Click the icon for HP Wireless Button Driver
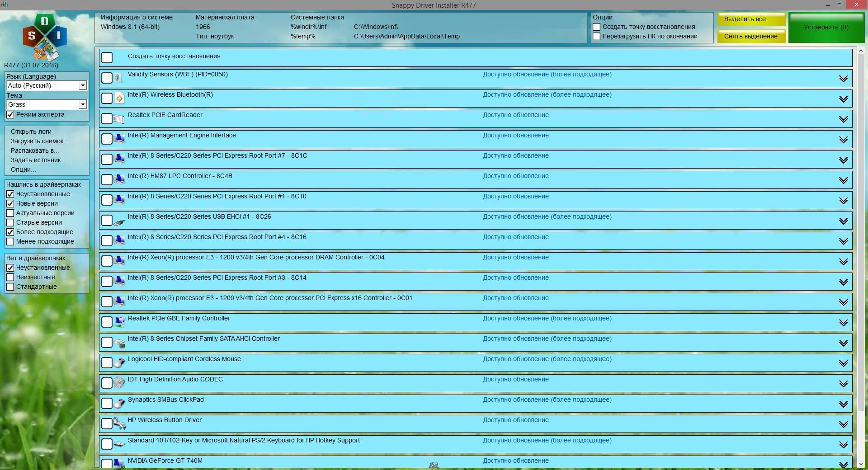The image size is (868, 470). pos(119,423)
